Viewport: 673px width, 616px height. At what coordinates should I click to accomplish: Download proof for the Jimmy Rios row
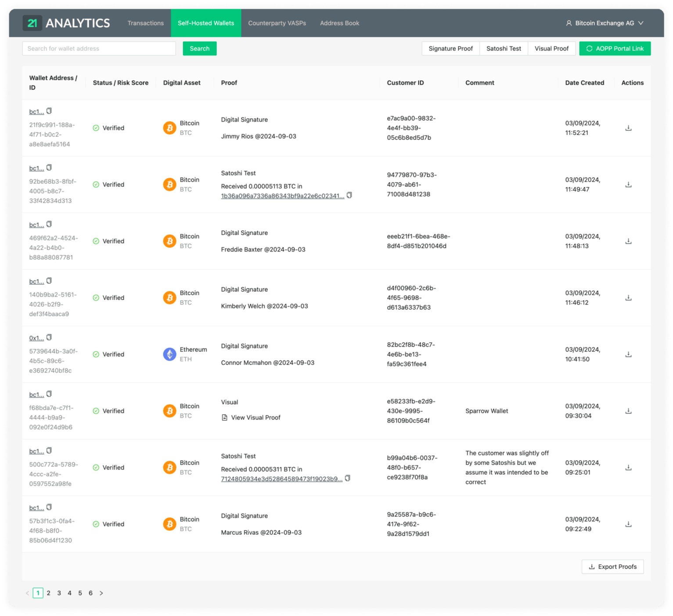(x=628, y=128)
